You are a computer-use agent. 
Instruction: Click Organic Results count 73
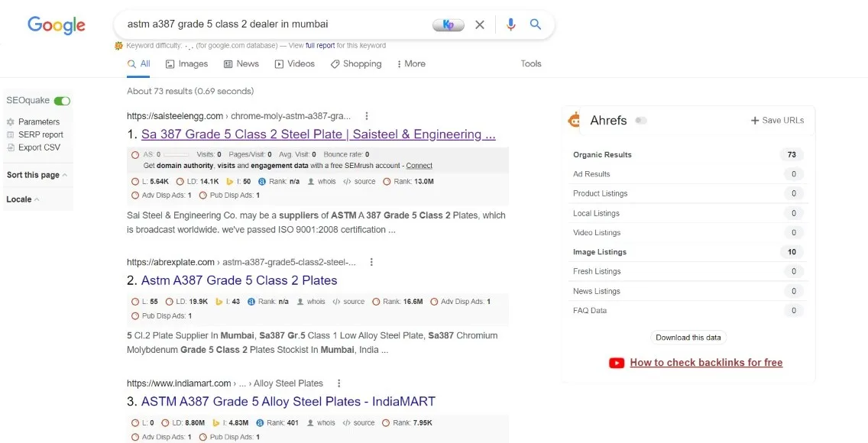click(792, 155)
